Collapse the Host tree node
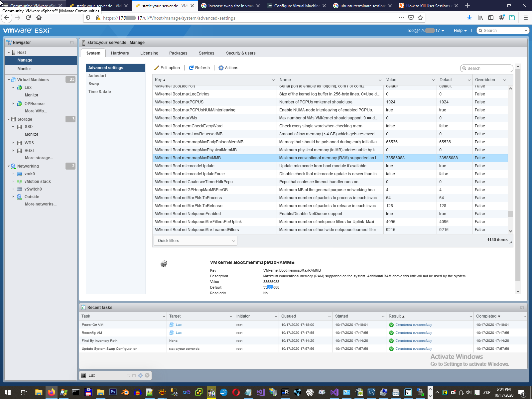The width and height of the screenshot is (532, 399). tap(9, 53)
